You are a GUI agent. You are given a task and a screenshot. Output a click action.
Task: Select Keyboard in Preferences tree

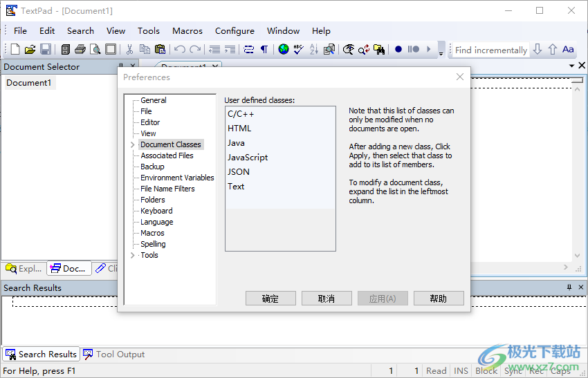click(x=156, y=211)
